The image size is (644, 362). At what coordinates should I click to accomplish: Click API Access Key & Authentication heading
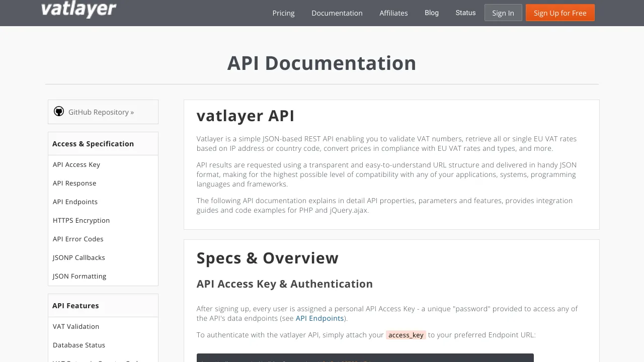click(285, 284)
